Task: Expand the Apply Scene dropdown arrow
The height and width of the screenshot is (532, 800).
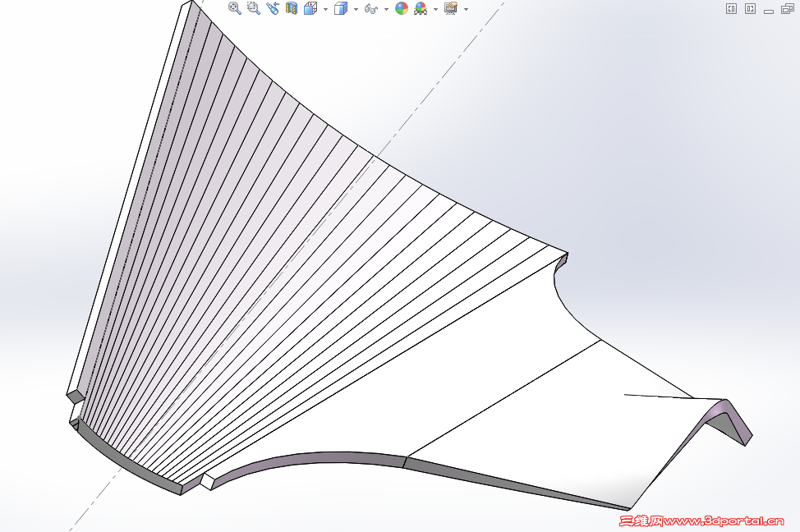Action: click(x=435, y=9)
